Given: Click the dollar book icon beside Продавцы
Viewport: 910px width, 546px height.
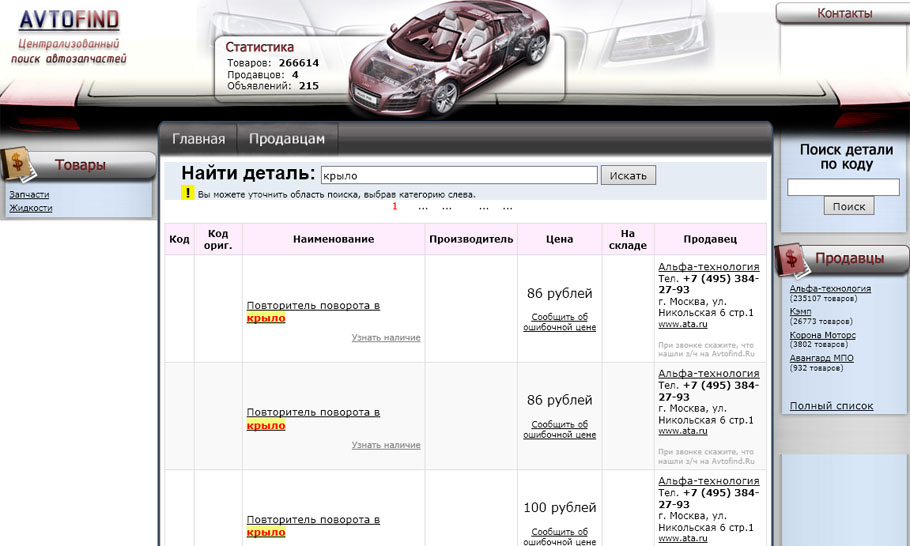Looking at the screenshot, I should tap(794, 258).
